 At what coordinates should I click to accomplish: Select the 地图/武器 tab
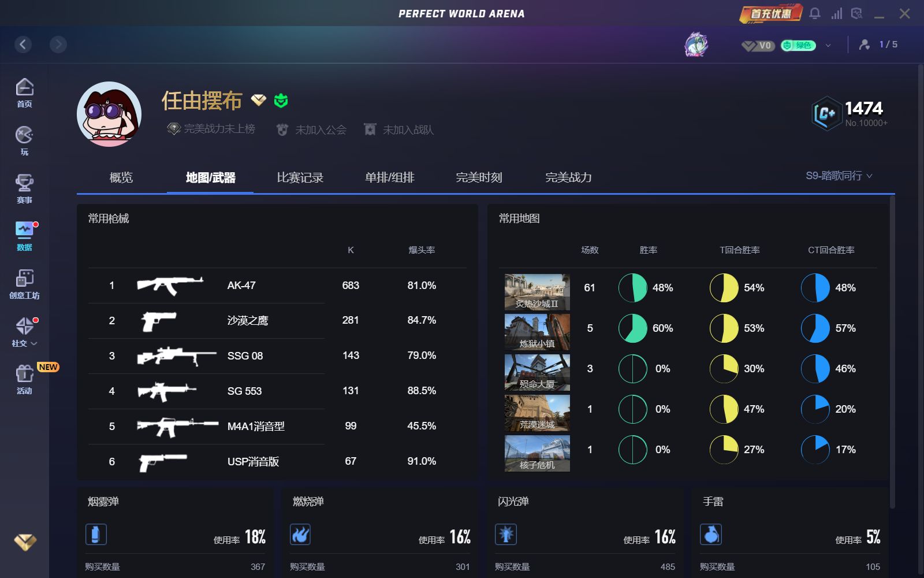(x=210, y=177)
